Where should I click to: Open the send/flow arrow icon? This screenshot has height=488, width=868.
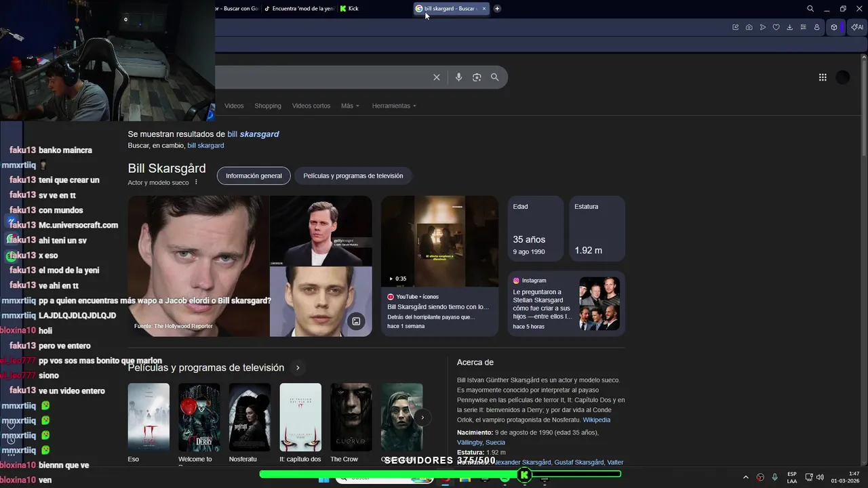pyautogui.click(x=763, y=27)
